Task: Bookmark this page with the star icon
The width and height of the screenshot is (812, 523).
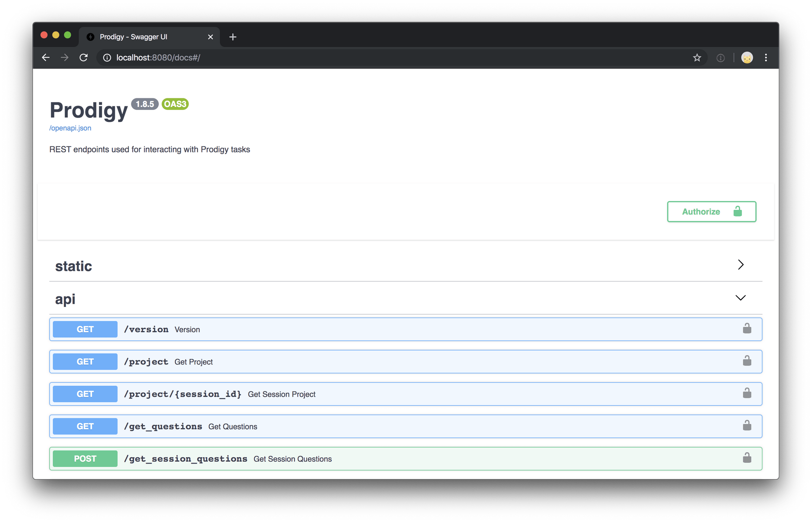Action: point(697,58)
